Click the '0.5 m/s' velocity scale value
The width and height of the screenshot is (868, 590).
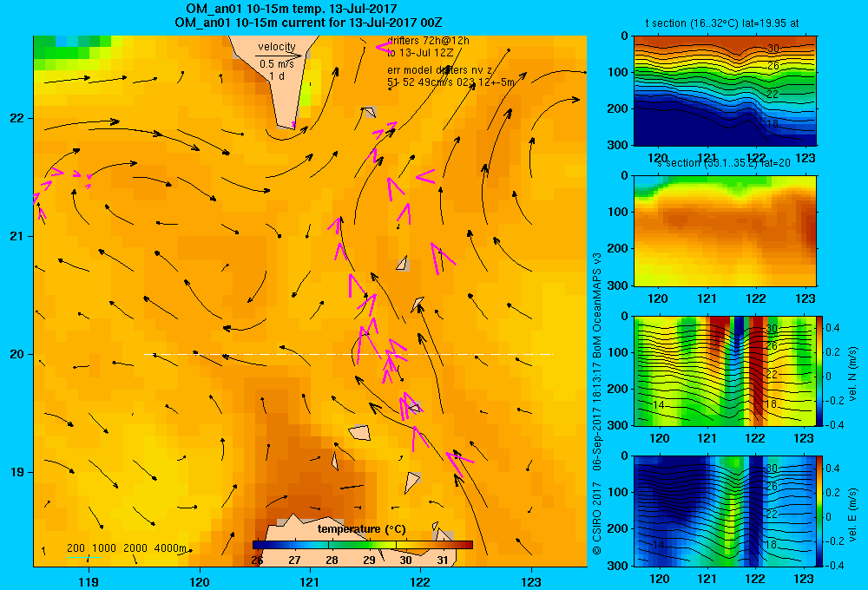tap(277, 64)
